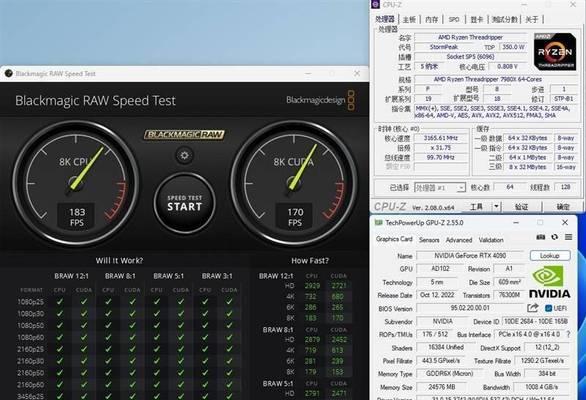
Task: Click the Memory Size value 24576 MB
Action: coord(441,387)
